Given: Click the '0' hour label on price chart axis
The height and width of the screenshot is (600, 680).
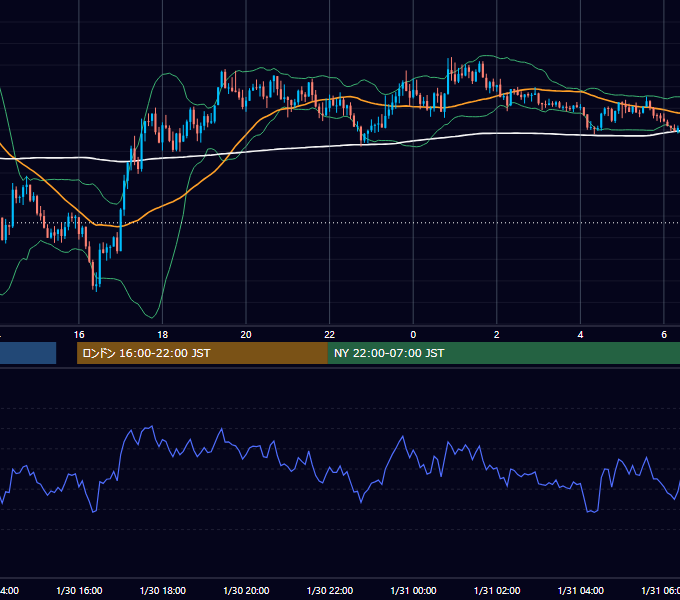Looking at the screenshot, I should (413, 335).
